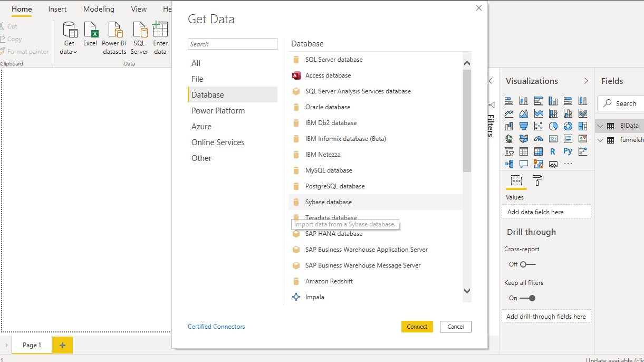Click the Get Data search box
The image size is (644, 362).
coord(233,44)
